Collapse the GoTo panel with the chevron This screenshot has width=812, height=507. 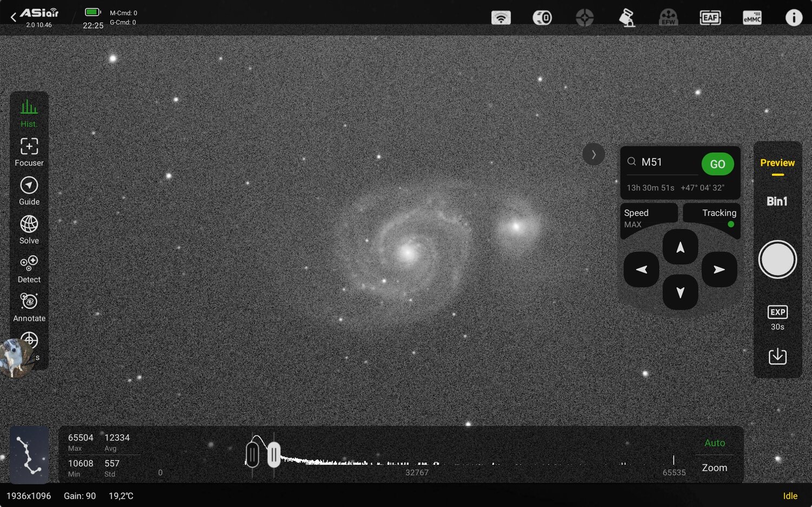(x=593, y=154)
